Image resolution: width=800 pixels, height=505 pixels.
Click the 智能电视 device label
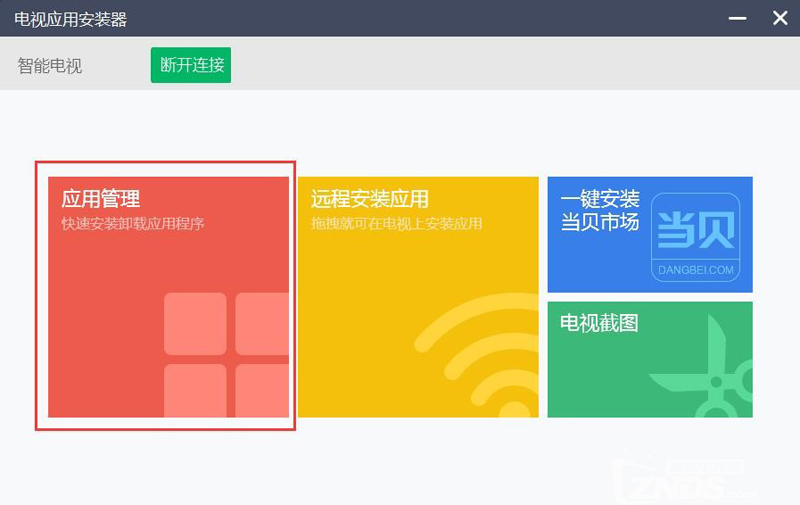pyautogui.click(x=49, y=66)
